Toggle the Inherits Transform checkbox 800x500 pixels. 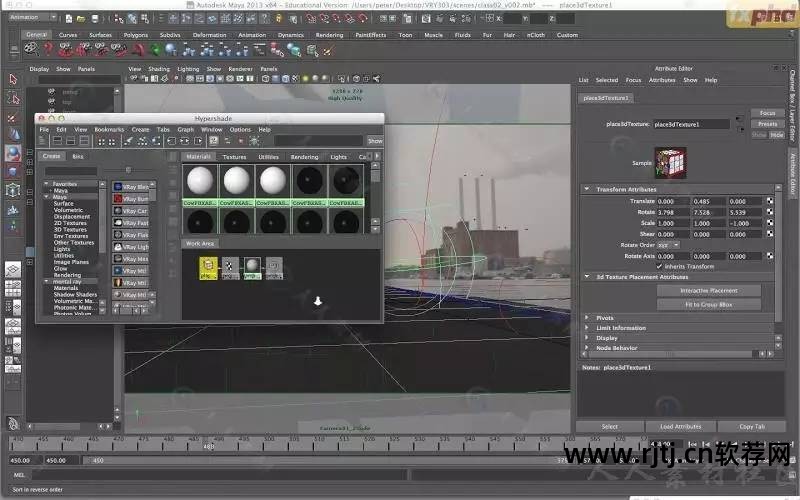[x=659, y=266]
